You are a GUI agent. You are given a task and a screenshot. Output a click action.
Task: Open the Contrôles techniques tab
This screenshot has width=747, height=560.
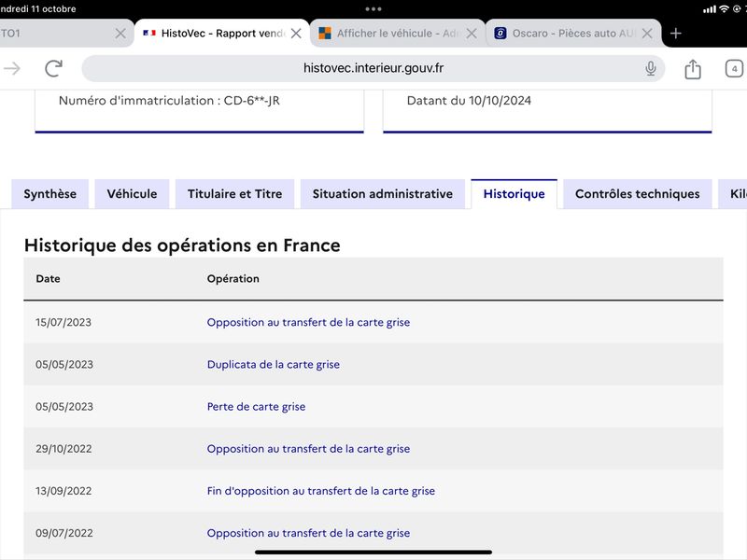tap(638, 194)
